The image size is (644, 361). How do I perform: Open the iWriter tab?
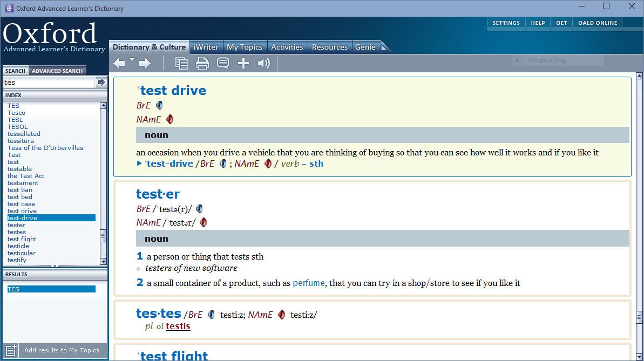(x=206, y=47)
